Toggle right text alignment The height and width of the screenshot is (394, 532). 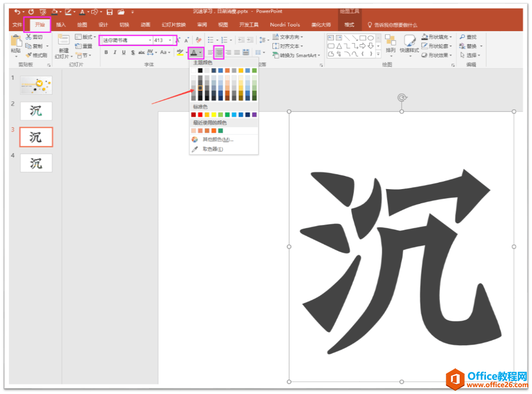(228, 52)
